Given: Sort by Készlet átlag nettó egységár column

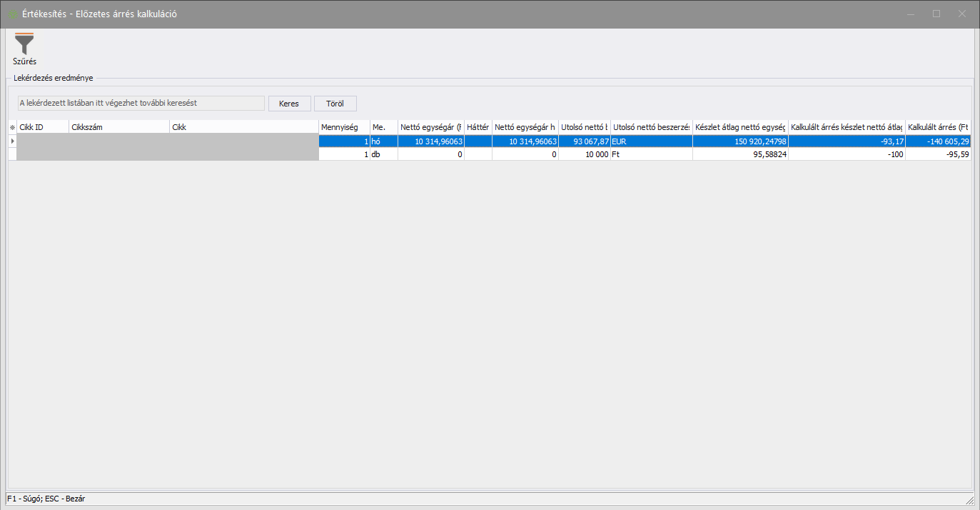Looking at the screenshot, I should click(739, 127).
